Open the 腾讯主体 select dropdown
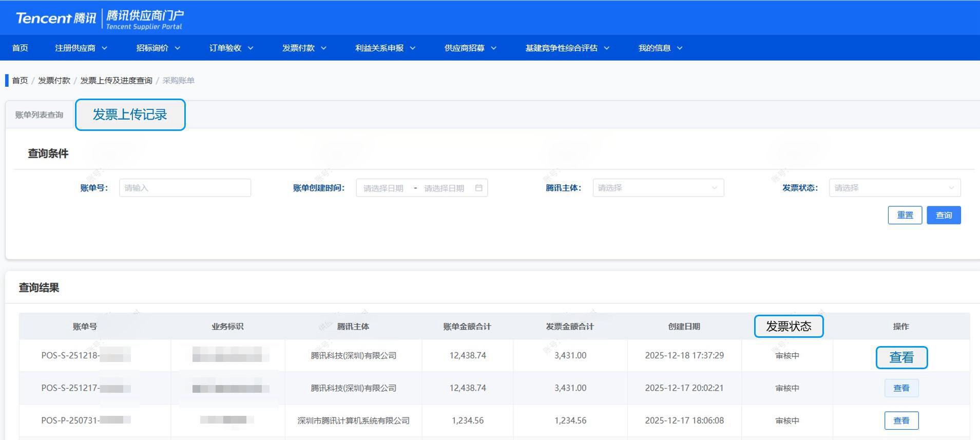Image resolution: width=980 pixels, height=440 pixels. pos(658,188)
